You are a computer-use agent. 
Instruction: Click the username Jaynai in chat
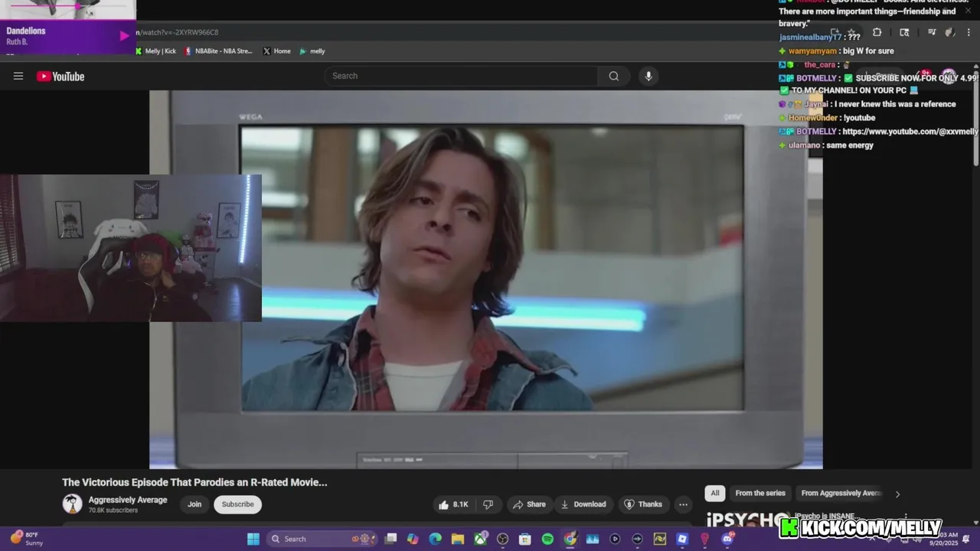[816, 104]
